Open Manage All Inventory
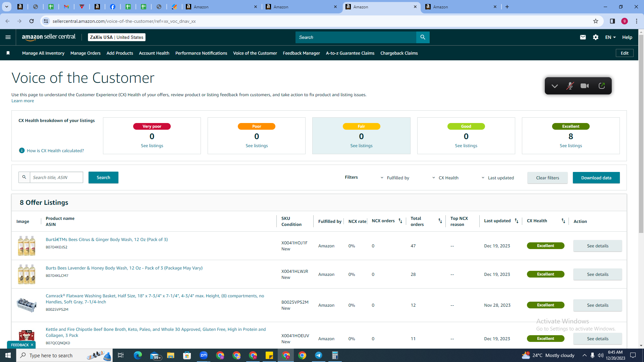 [43, 53]
